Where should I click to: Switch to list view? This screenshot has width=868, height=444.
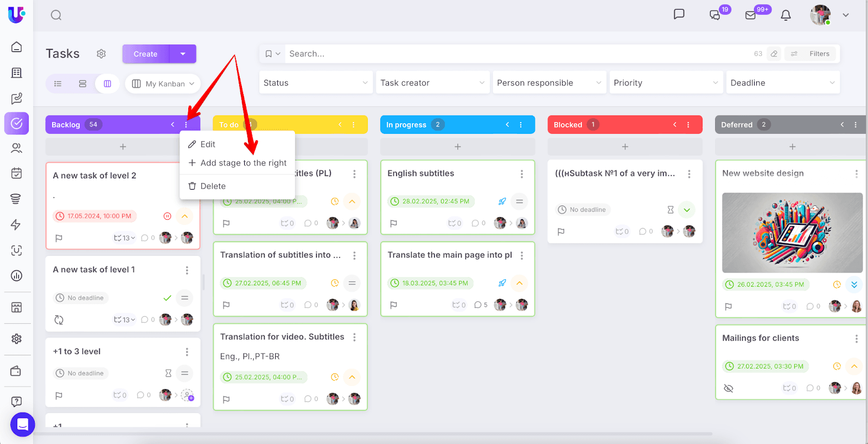[x=58, y=83]
